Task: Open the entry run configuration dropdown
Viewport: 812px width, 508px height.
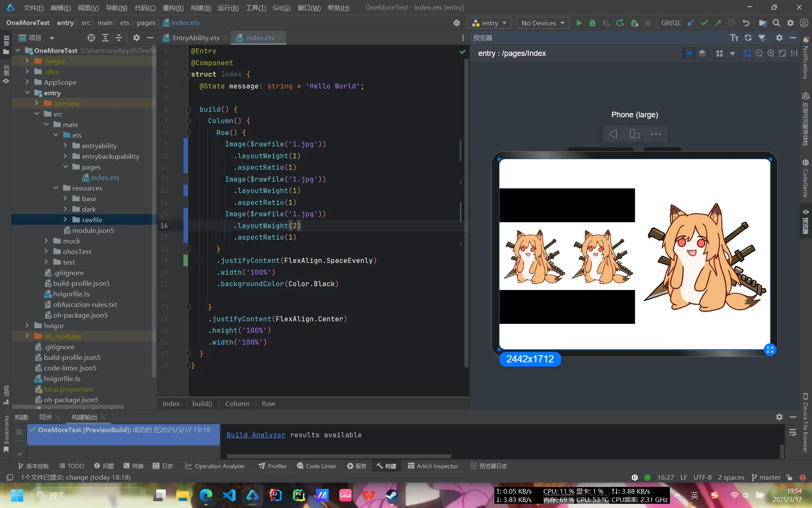Action: click(489, 23)
